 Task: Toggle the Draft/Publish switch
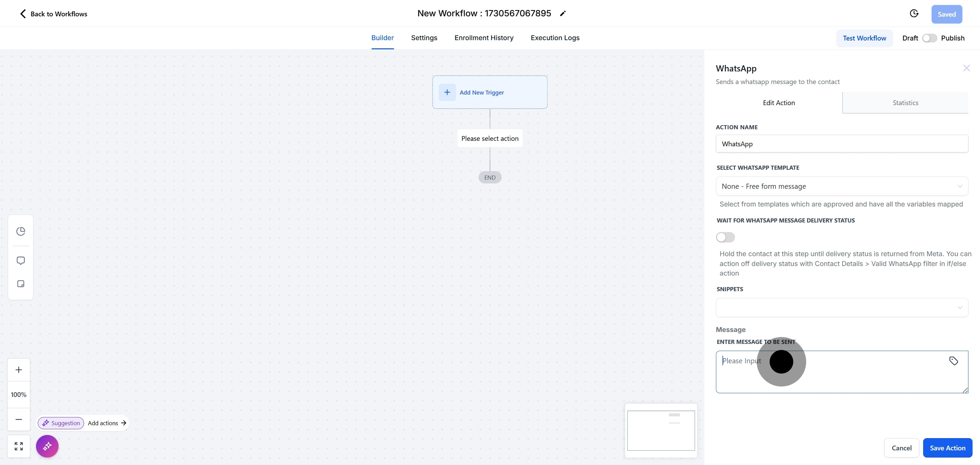pos(929,38)
